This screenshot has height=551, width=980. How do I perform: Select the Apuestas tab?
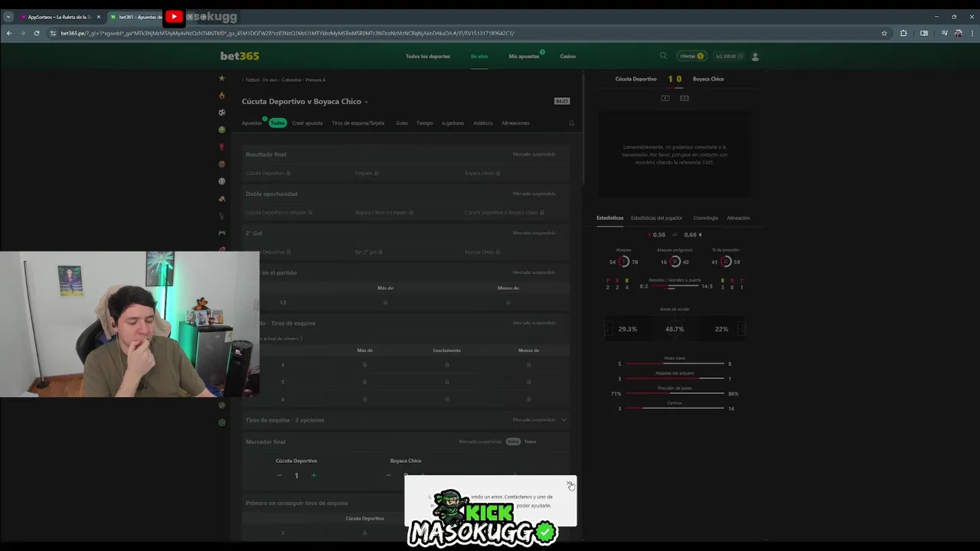tap(251, 122)
